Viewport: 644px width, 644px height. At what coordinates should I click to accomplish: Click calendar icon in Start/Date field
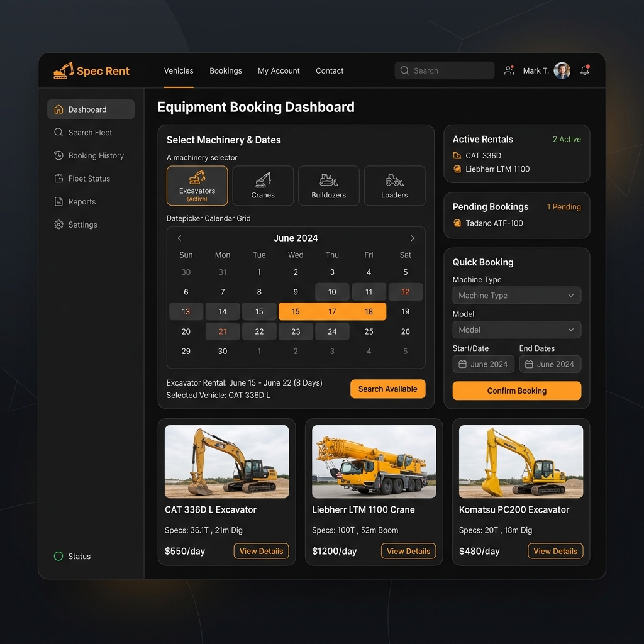click(x=462, y=364)
